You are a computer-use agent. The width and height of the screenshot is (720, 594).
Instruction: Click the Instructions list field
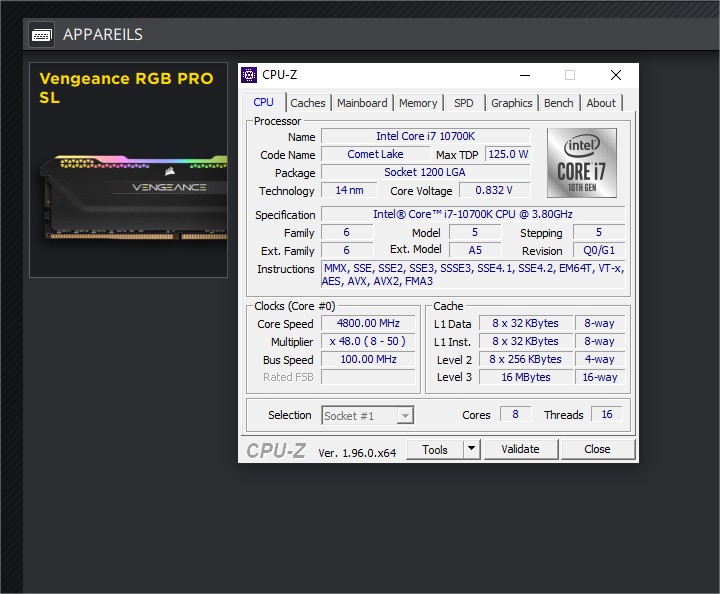473,275
